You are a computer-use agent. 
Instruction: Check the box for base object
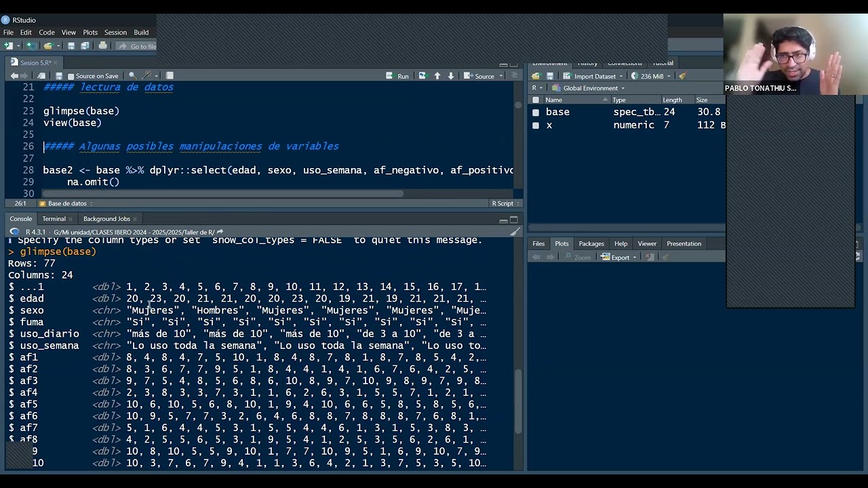coord(536,113)
